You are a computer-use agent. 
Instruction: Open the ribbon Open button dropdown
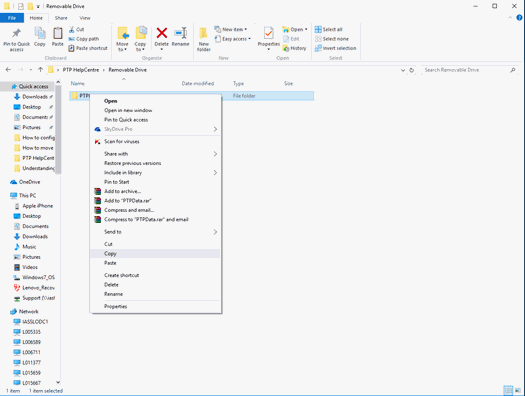point(306,29)
